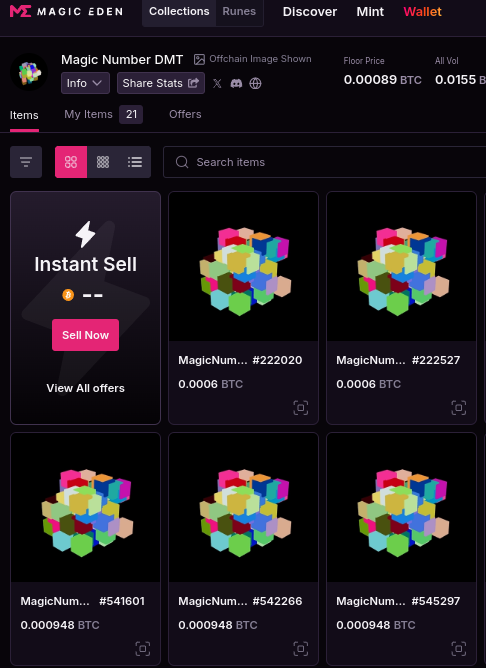Select the Offers tab
486x668 pixels.
pyautogui.click(x=185, y=114)
